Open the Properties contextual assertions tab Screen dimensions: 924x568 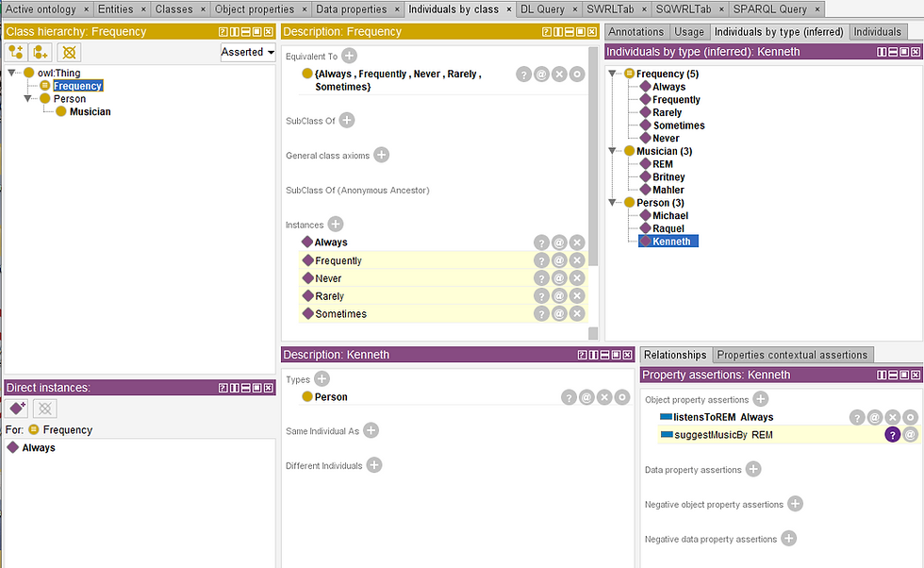pyautogui.click(x=792, y=355)
